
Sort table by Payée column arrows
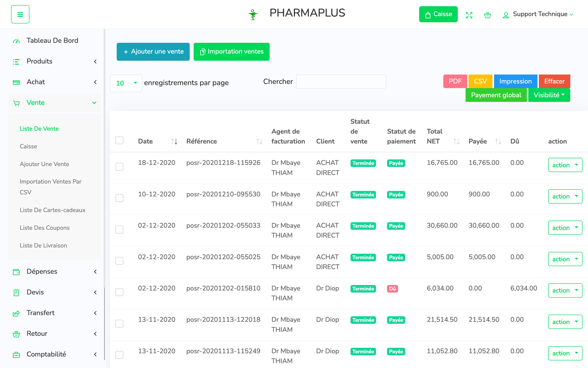click(x=498, y=141)
